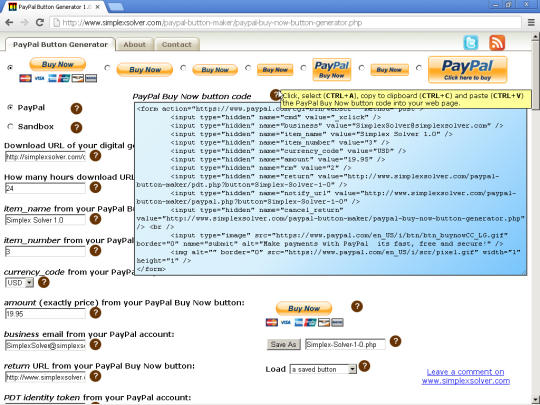Open the Twitter icon link
Viewport: 540px width, 405px height.
(470, 43)
